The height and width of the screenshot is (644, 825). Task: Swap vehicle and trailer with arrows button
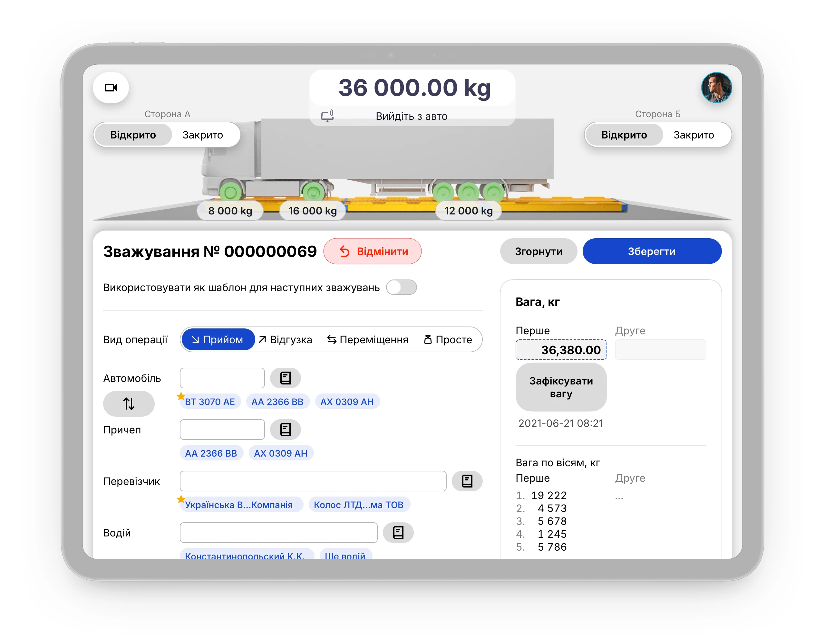click(129, 403)
